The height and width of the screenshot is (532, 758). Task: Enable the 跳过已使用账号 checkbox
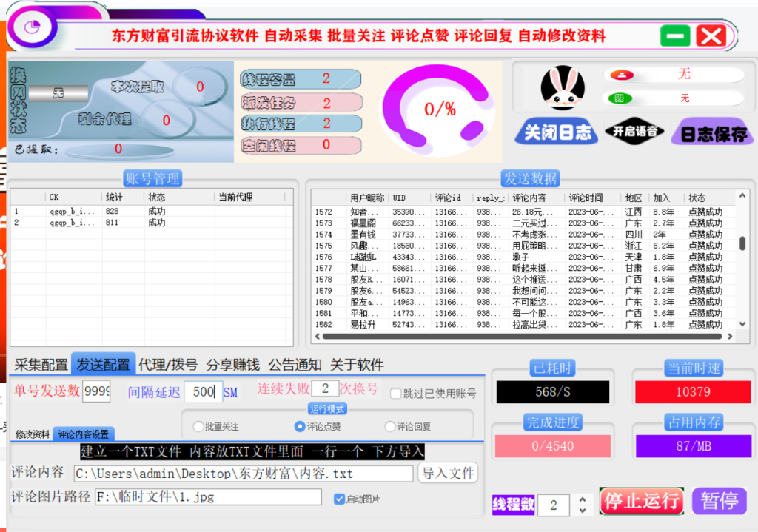pos(398,394)
